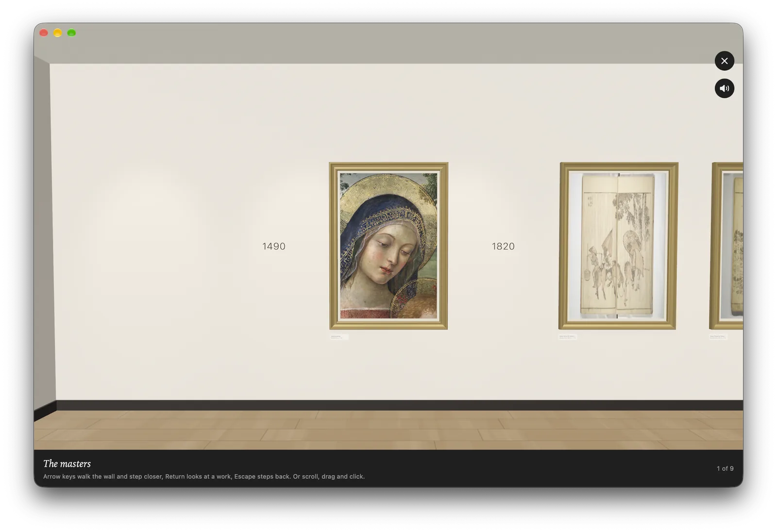Select the partially visible framed work at right

[x=726, y=246]
